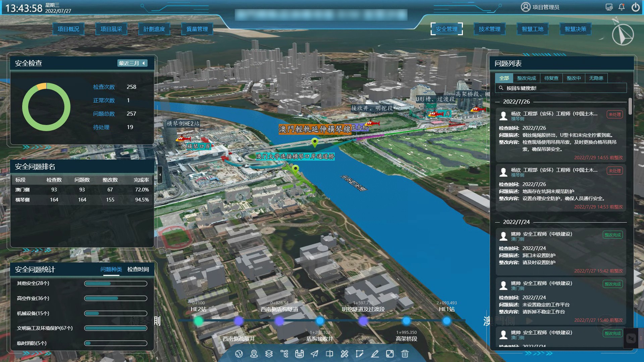Open the 质量管理 menu tab

pyautogui.click(x=197, y=29)
